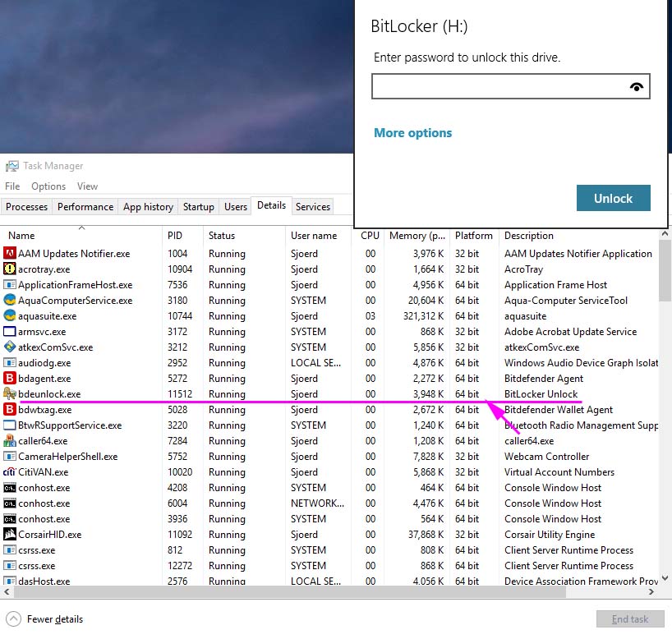Select the aquasuite.exe process icon
672x639 pixels.
[10, 316]
